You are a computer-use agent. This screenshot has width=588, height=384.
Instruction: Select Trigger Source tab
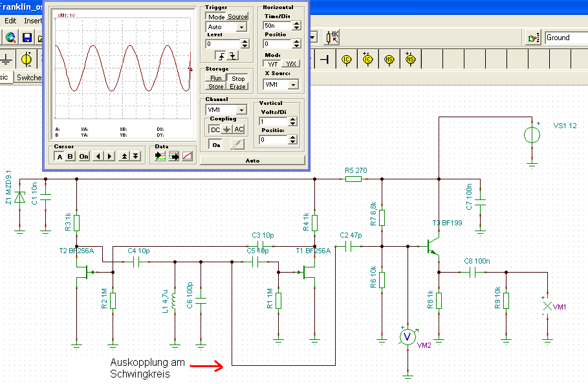tap(237, 17)
